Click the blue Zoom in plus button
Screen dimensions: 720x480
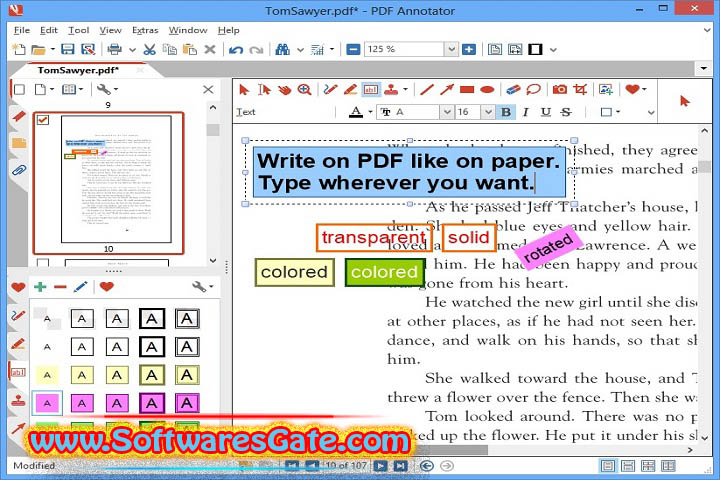(469, 49)
